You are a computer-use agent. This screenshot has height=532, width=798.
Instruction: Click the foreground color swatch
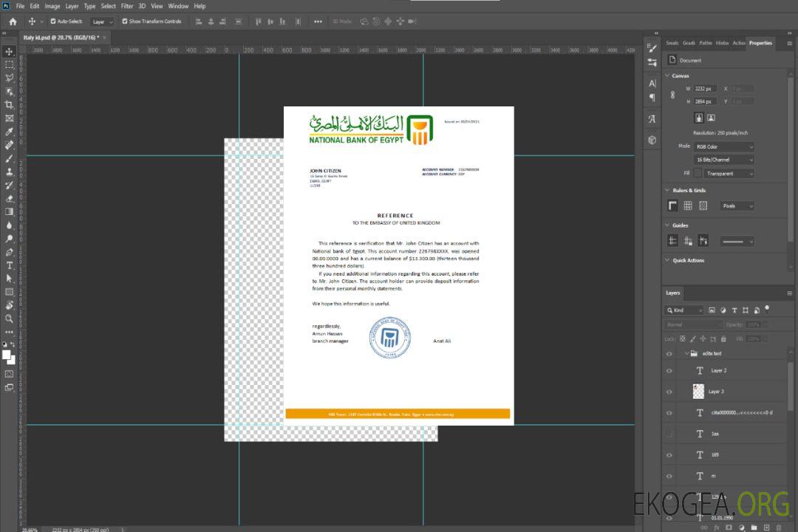pyautogui.click(x=7, y=355)
